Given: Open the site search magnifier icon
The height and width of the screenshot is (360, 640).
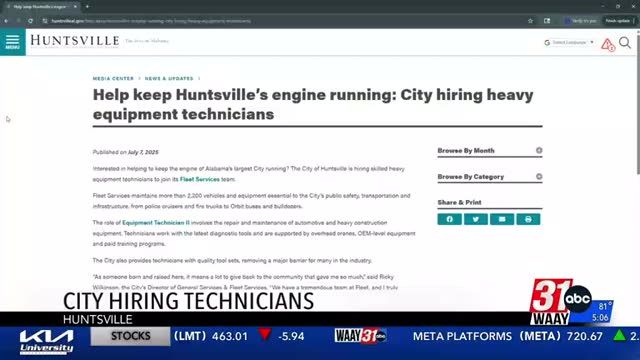Looking at the screenshot, I should point(625,42).
